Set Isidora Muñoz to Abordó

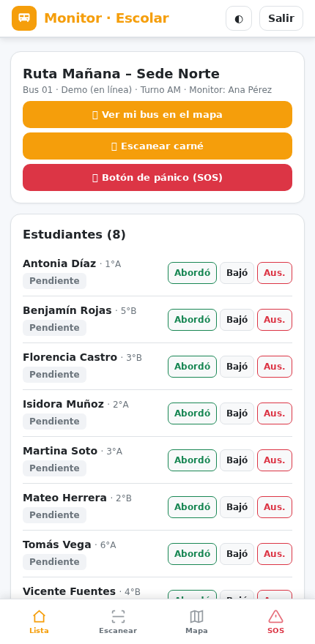click(192, 413)
